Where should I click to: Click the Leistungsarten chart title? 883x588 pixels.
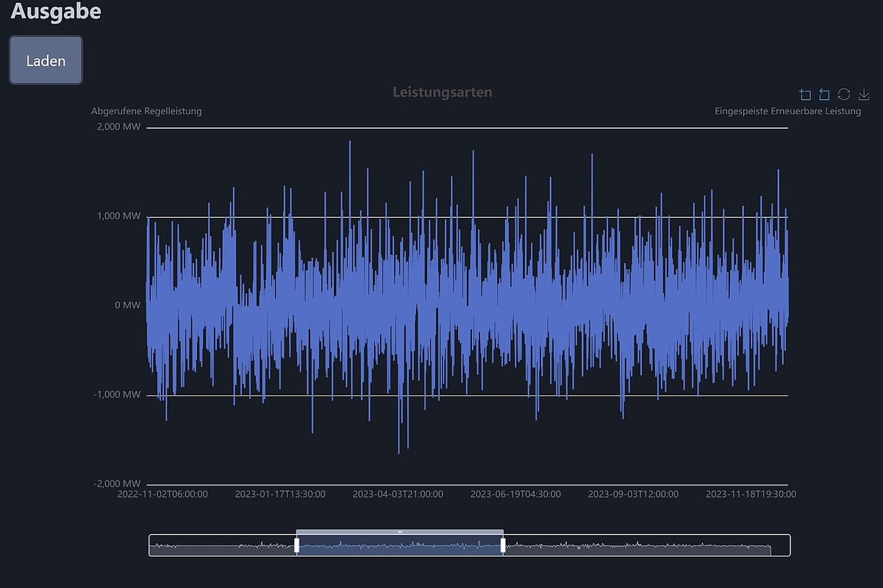(x=443, y=92)
